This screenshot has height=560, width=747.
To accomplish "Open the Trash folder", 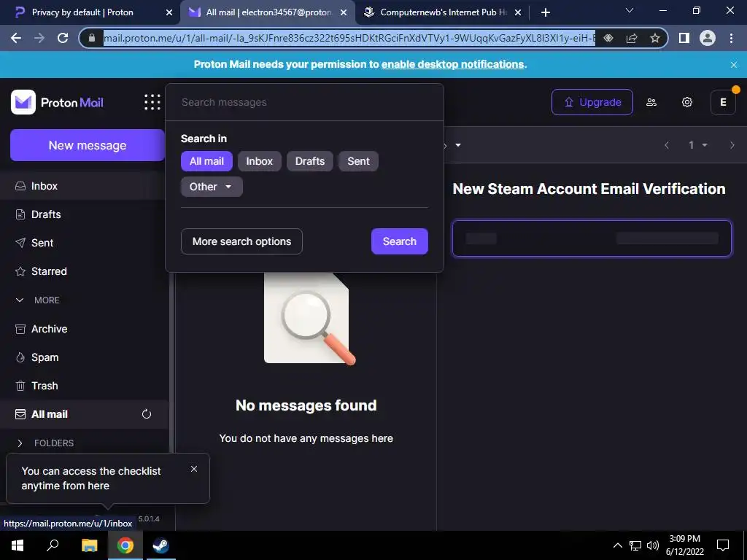I will [83, 386].
